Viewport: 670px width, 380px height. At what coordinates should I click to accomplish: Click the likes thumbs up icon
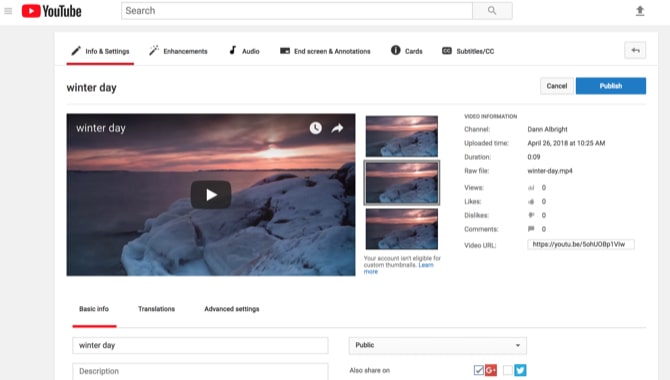[x=531, y=201]
